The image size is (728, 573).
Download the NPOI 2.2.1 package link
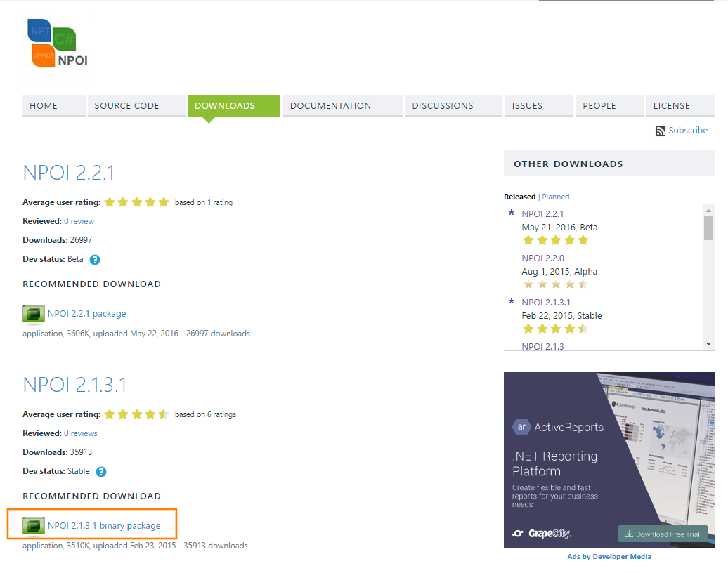tap(87, 314)
